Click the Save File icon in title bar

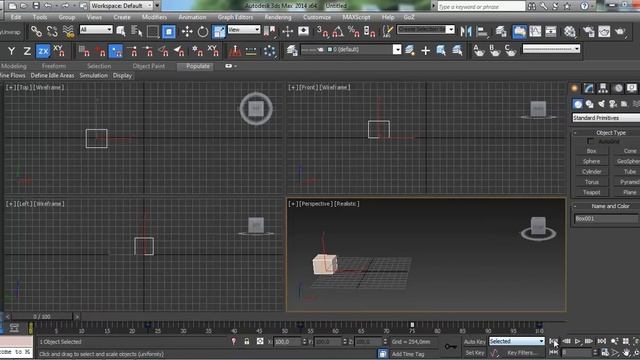[36, 6]
